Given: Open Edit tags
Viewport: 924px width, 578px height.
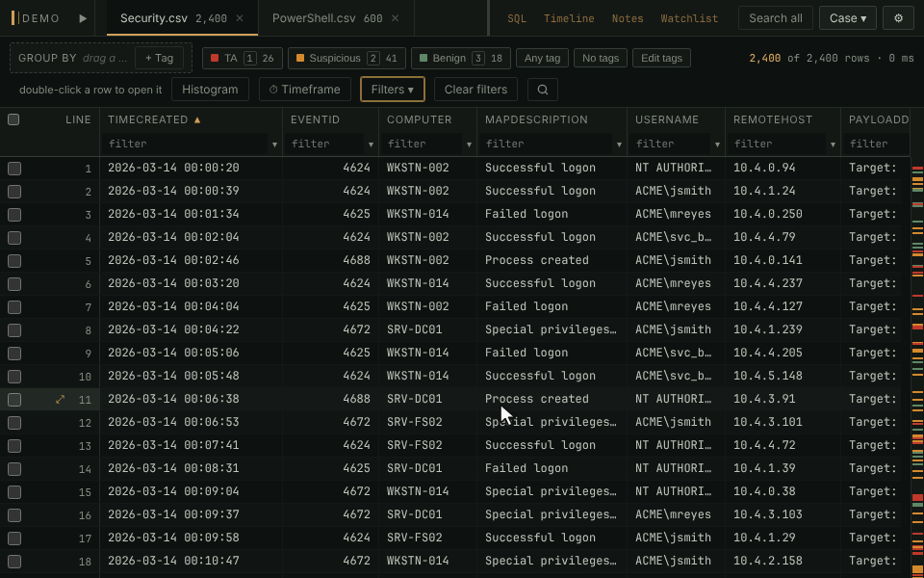Looking at the screenshot, I should coord(661,58).
